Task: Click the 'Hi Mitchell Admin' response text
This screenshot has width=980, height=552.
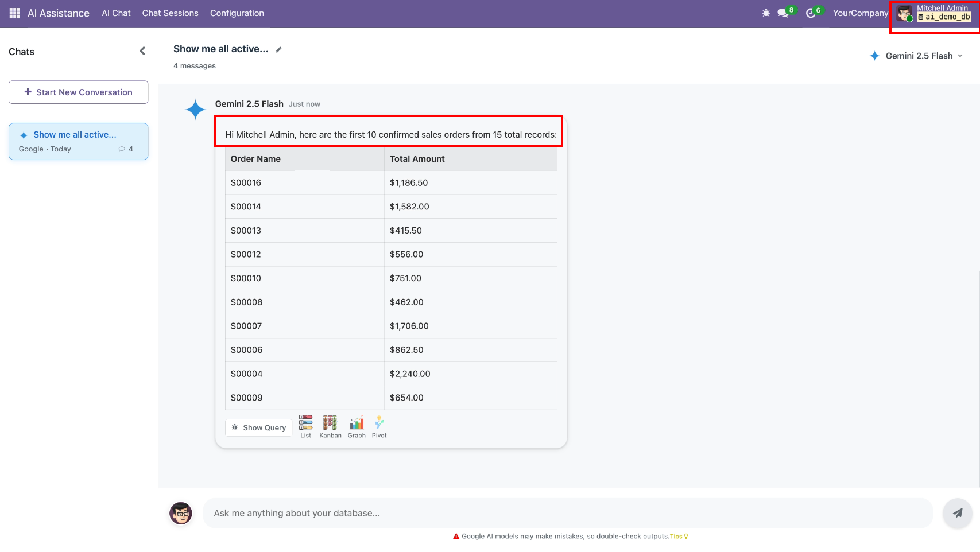Action: (x=391, y=135)
